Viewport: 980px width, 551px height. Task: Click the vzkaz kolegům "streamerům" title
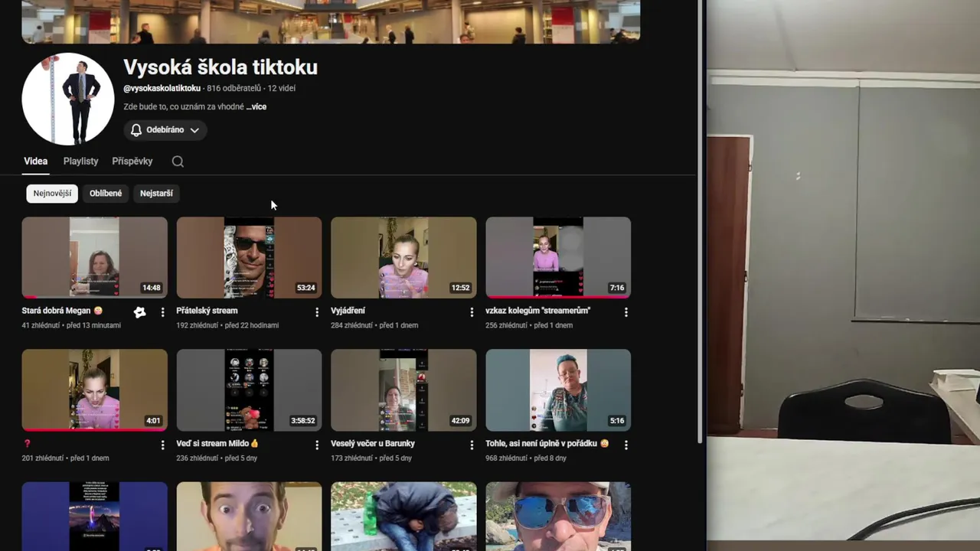[x=537, y=311]
